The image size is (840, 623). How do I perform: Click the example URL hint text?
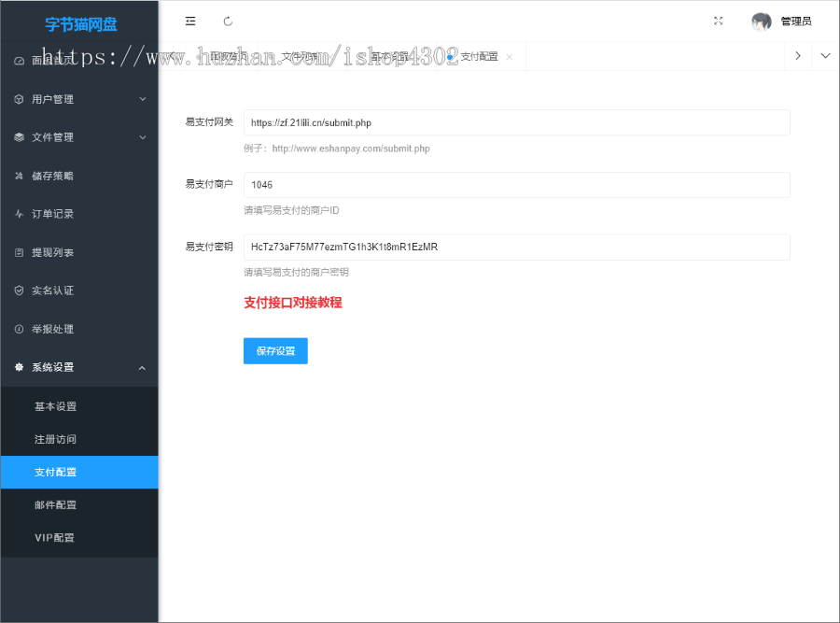click(x=336, y=149)
